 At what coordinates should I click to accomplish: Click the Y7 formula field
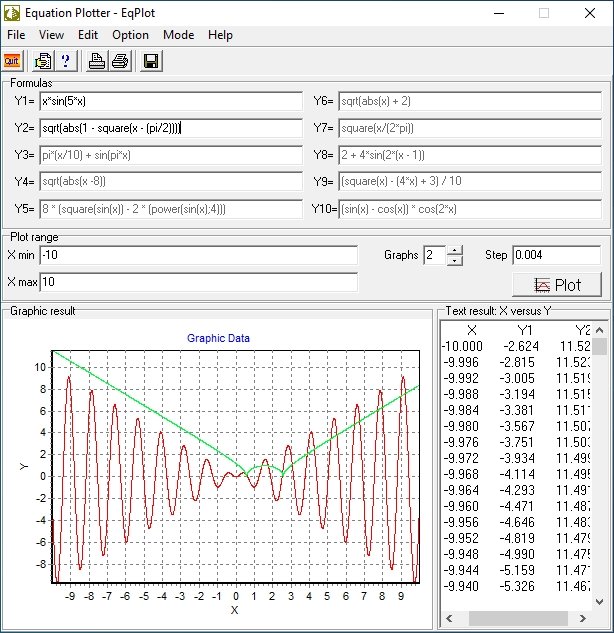coord(470,128)
